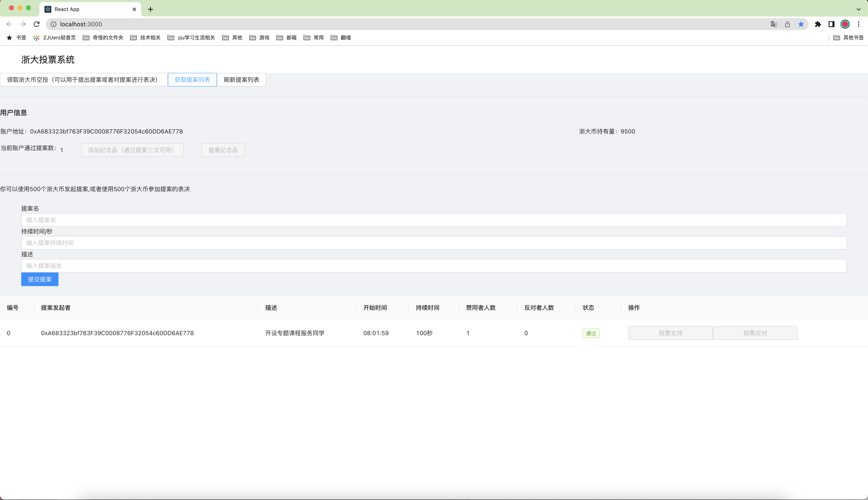Open the 其他书签 folder
This screenshot has height=500, width=868.
pyautogui.click(x=848, y=37)
